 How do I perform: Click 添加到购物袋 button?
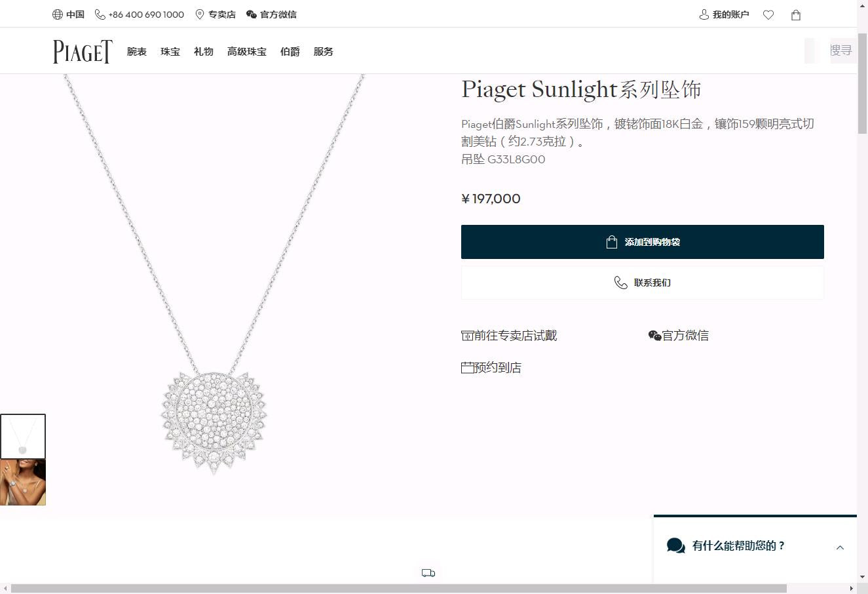click(x=642, y=242)
